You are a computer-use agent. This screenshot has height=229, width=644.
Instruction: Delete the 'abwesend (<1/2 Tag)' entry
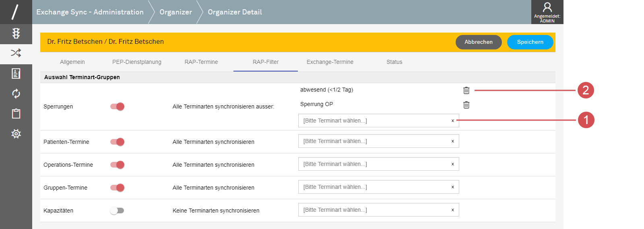466,90
